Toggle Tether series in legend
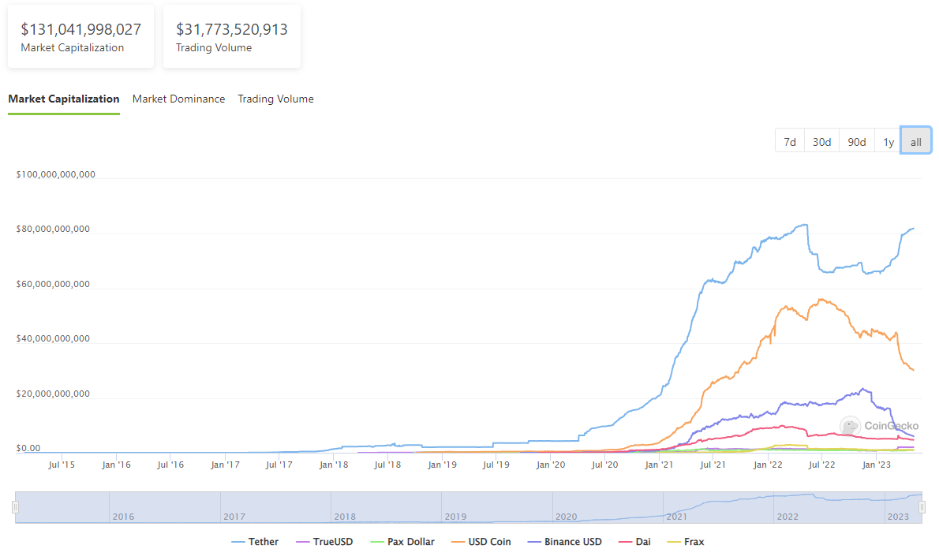 click(x=255, y=541)
